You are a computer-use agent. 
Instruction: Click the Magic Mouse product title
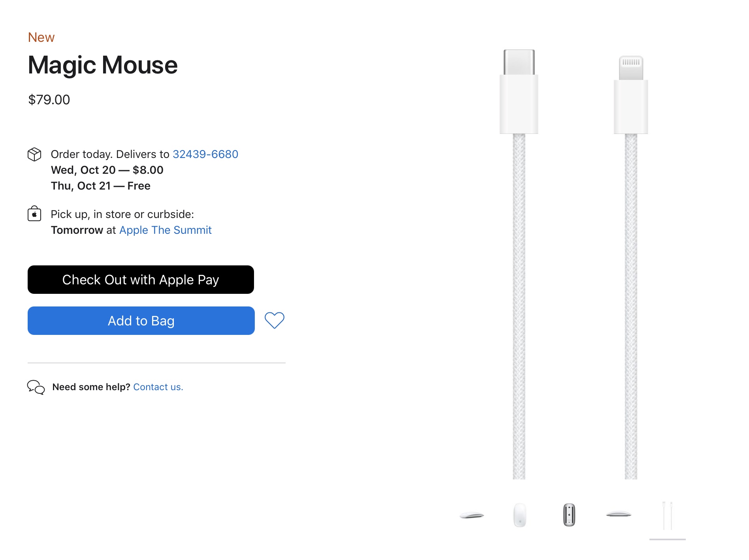[x=103, y=65]
